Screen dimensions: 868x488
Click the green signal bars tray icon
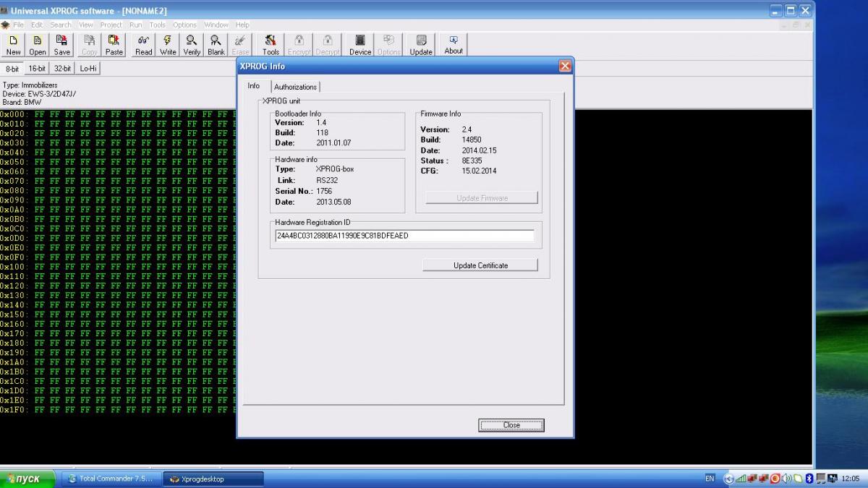(x=741, y=479)
